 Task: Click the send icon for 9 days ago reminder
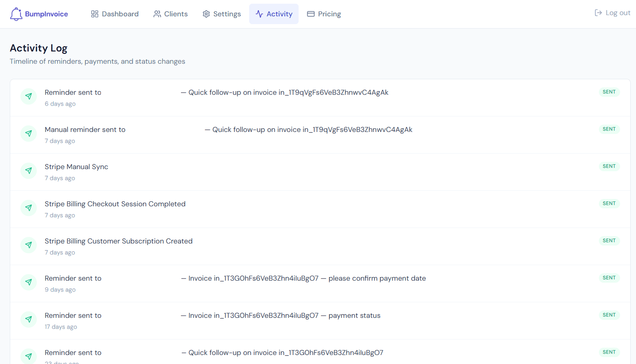[29, 282]
